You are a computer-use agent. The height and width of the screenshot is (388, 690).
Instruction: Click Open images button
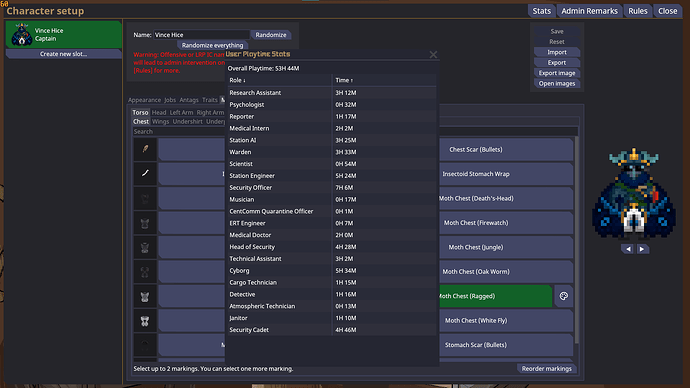pos(557,84)
